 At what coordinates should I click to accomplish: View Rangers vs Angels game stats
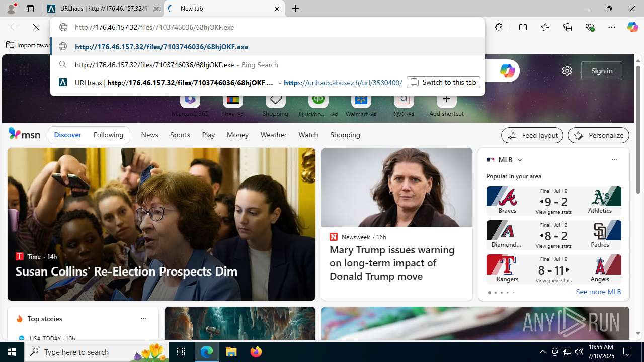tap(553, 281)
